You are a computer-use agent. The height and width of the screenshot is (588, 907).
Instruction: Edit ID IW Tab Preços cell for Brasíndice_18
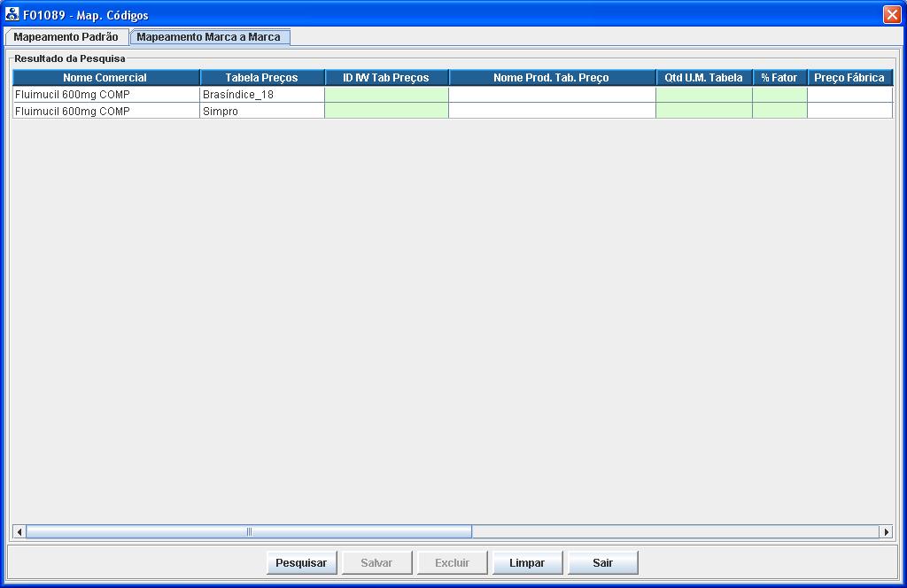pos(386,94)
